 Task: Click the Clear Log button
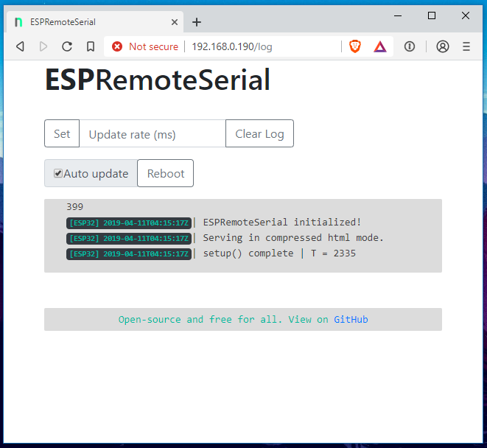click(259, 133)
